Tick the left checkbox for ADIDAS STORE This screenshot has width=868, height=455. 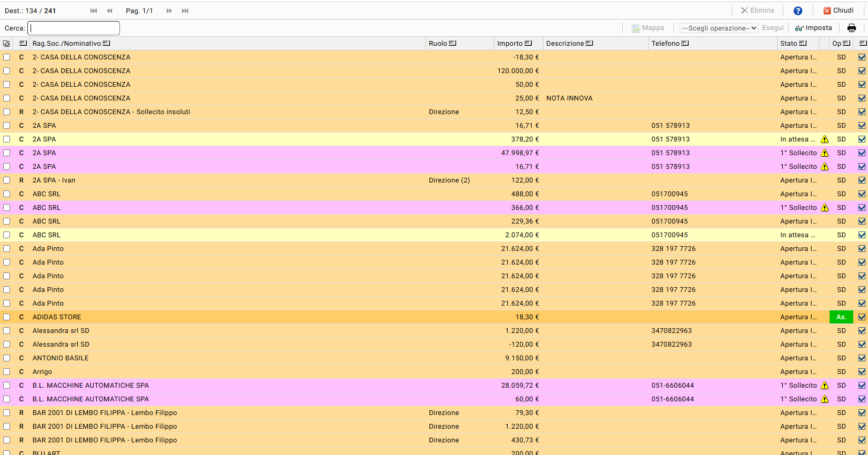6,317
